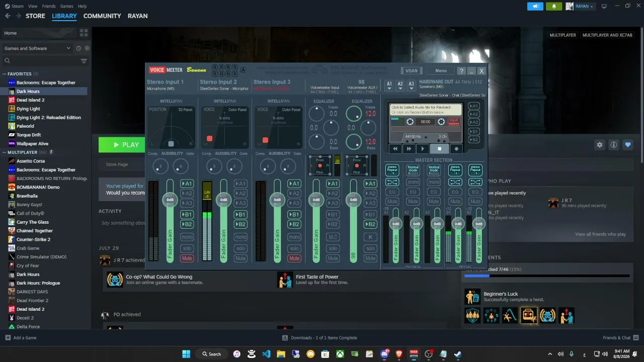The image size is (644, 362).
Task: Collapse the FAVORITES category
Action: pyautogui.click(x=5, y=74)
